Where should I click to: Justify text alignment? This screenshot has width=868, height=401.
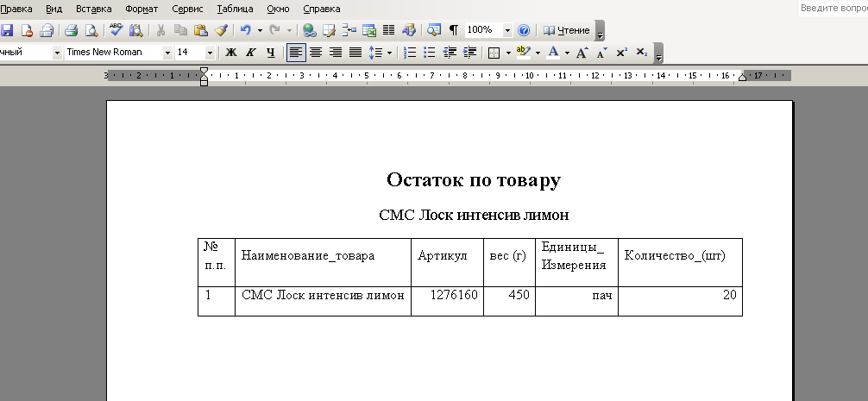tap(355, 53)
